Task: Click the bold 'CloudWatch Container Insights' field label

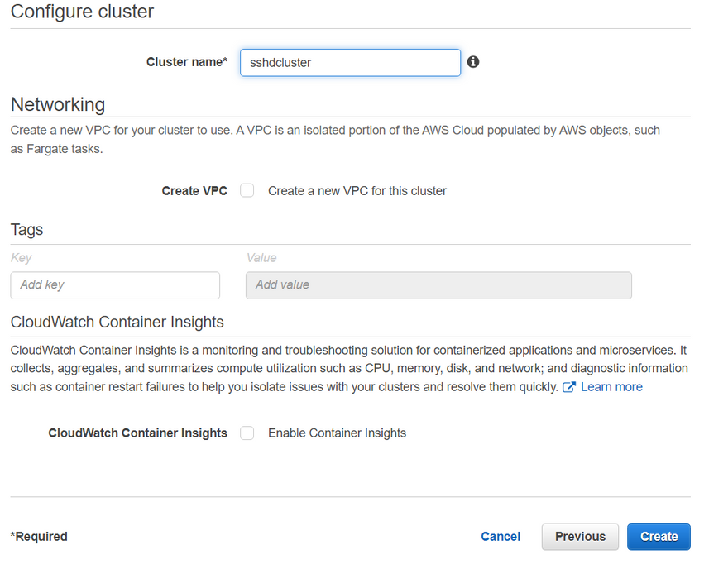Action: 138,433
